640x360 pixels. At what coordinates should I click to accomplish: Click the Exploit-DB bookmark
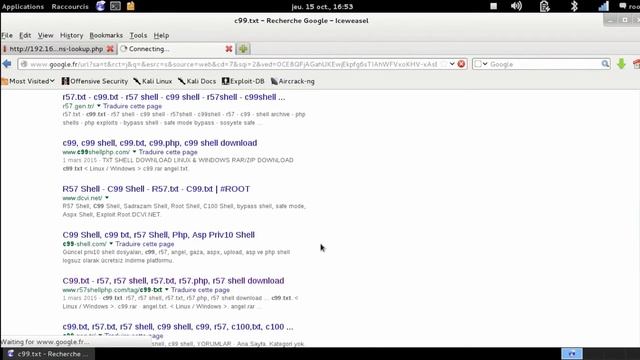click(243, 81)
